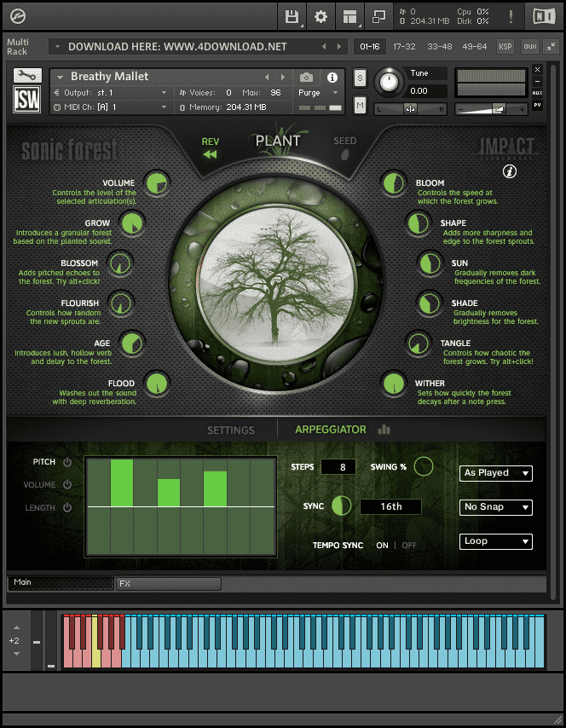
Task: Adjust the pan L-R slider
Action: tap(411, 109)
